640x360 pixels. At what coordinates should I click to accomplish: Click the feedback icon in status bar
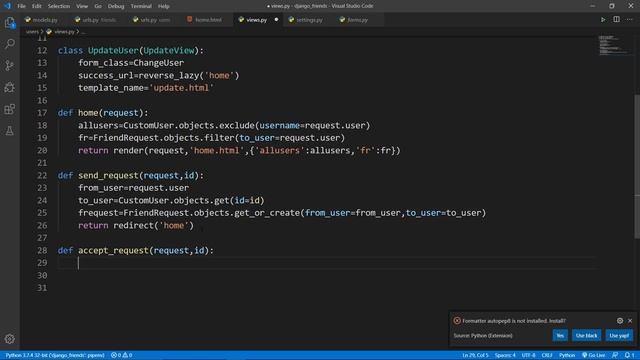click(615, 355)
